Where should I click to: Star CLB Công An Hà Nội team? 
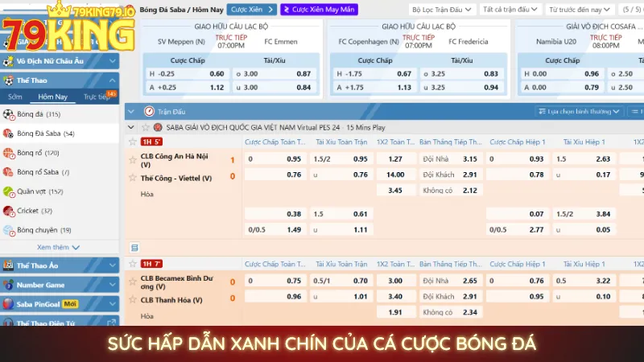pyautogui.click(x=133, y=159)
